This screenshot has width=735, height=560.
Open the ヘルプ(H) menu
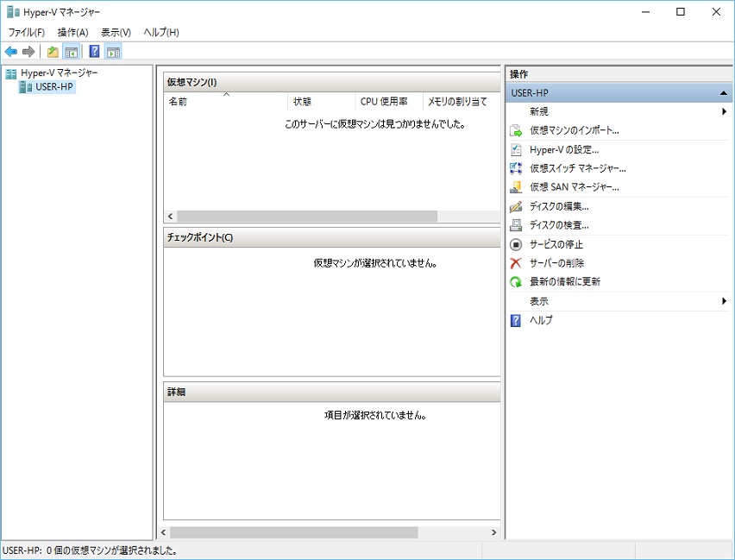(161, 33)
